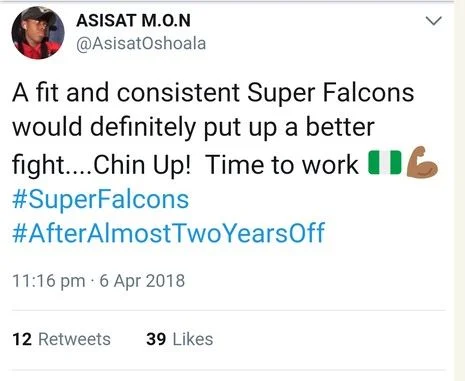Click the round profile avatar photo
Screen dimensions: 465x381
(x=38, y=32)
